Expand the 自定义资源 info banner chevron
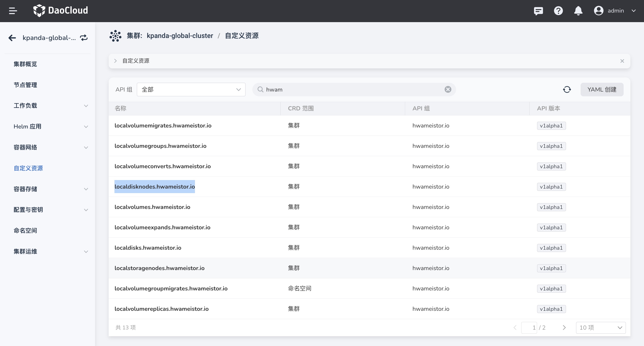The height and width of the screenshot is (346, 644). [115, 61]
